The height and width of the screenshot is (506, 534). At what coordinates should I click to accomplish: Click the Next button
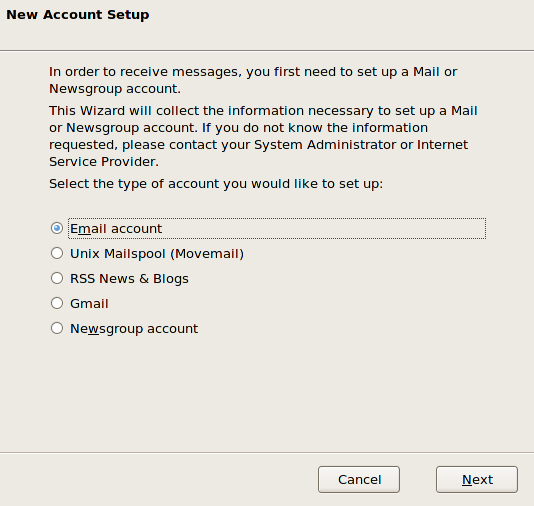click(477, 479)
